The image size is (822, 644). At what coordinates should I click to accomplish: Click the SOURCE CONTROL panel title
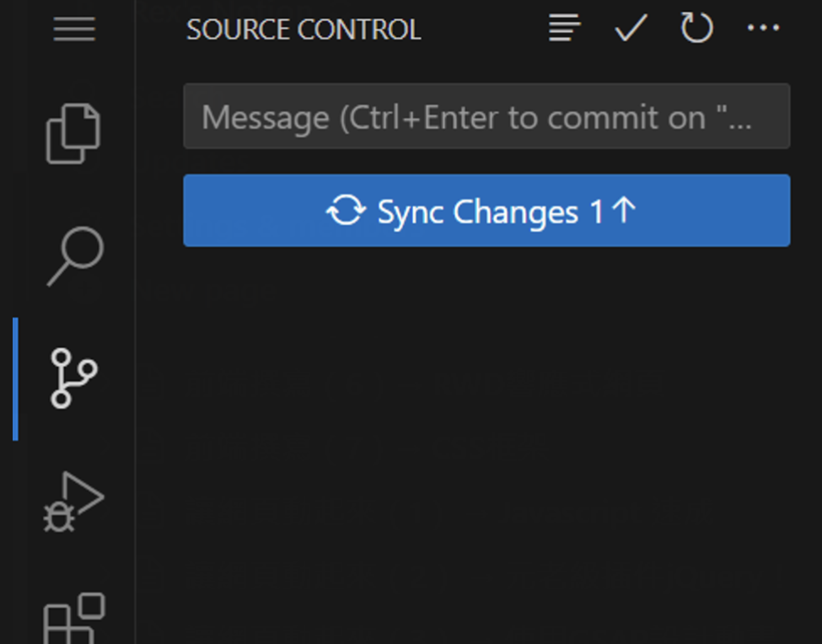click(x=304, y=30)
